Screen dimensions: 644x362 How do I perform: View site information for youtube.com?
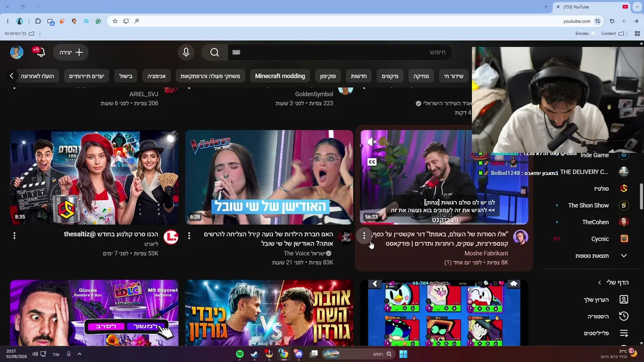pos(598,21)
